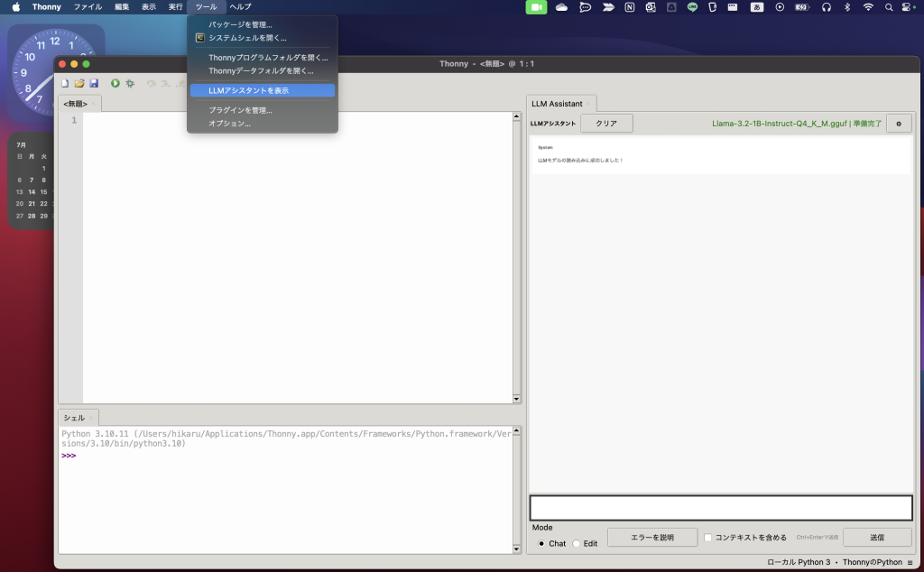
Task: Click the shell >>> prompt line
Action: [69, 456]
